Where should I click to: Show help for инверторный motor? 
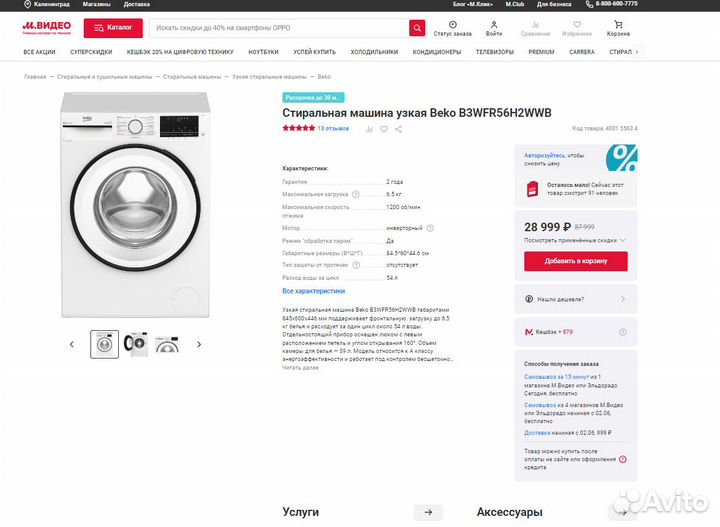[x=430, y=228]
